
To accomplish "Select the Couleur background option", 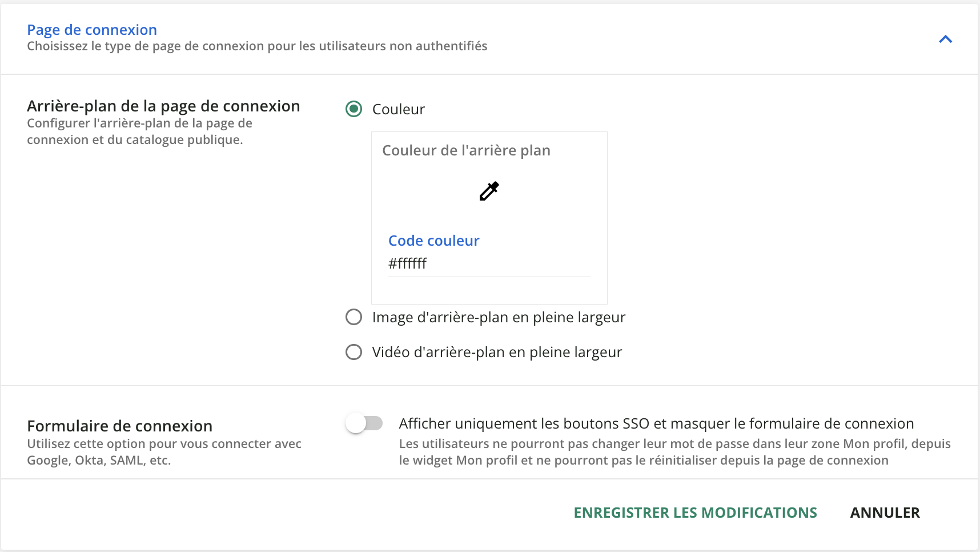I will (x=354, y=109).
